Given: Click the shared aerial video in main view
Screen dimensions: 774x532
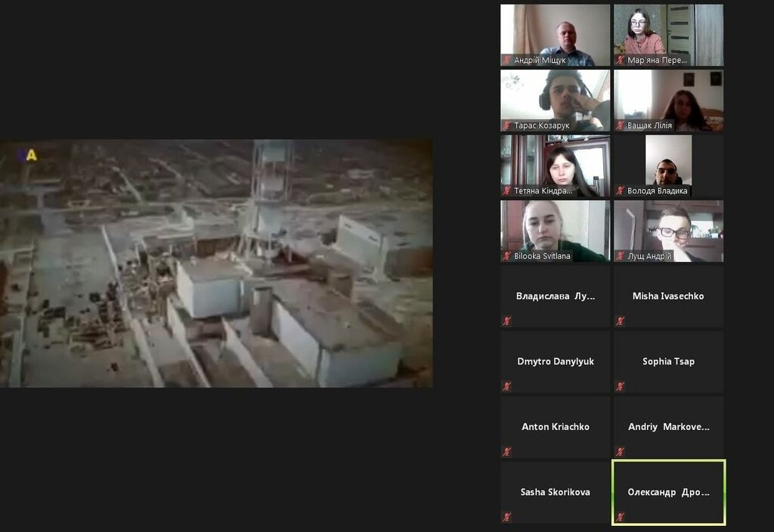Looking at the screenshot, I should (x=216, y=263).
